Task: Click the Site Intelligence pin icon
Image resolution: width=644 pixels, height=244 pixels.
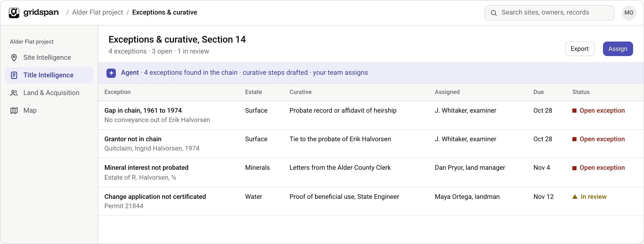Action: [x=14, y=58]
